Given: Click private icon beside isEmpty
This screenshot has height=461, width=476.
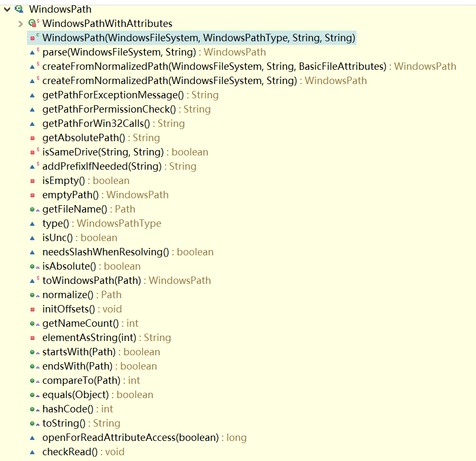Looking at the screenshot, I should (32, 181).
